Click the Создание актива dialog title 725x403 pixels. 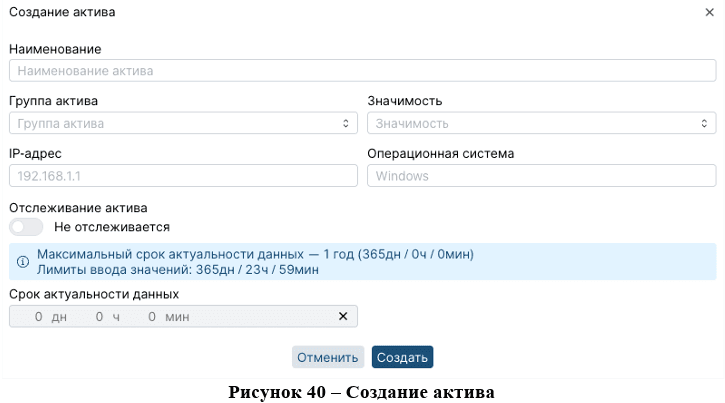pos(62,12)
